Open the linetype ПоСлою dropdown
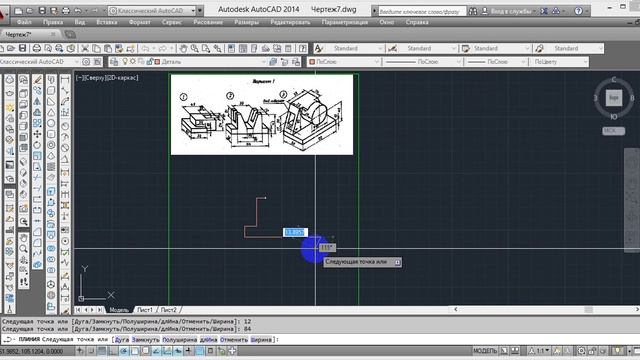This screenshot has width=640, height=360. coord(458,62)
